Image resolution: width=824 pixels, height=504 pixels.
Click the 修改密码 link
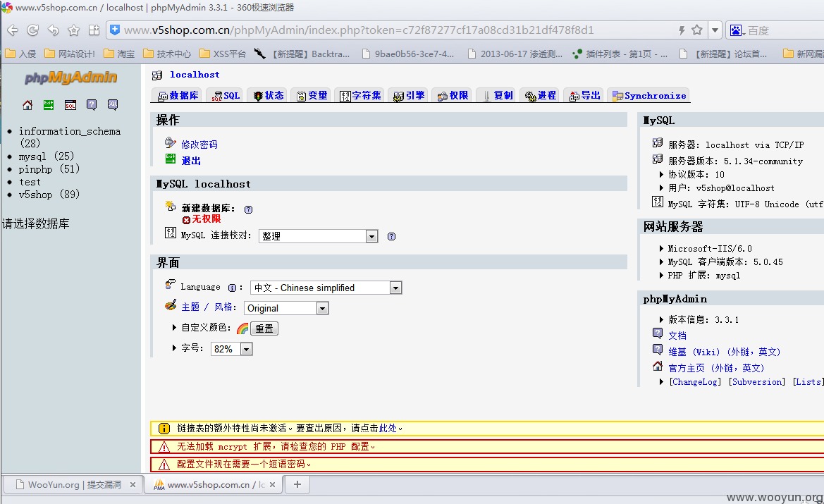199,145
